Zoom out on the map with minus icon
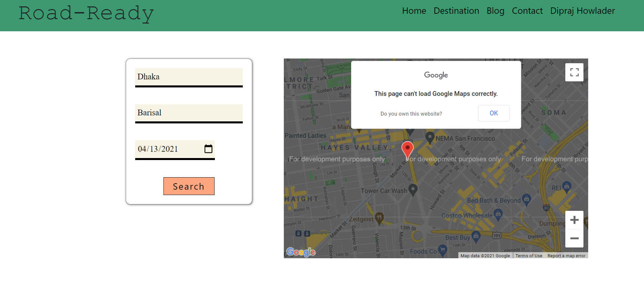This screenshot has height=307, width=644. [574, 238]
